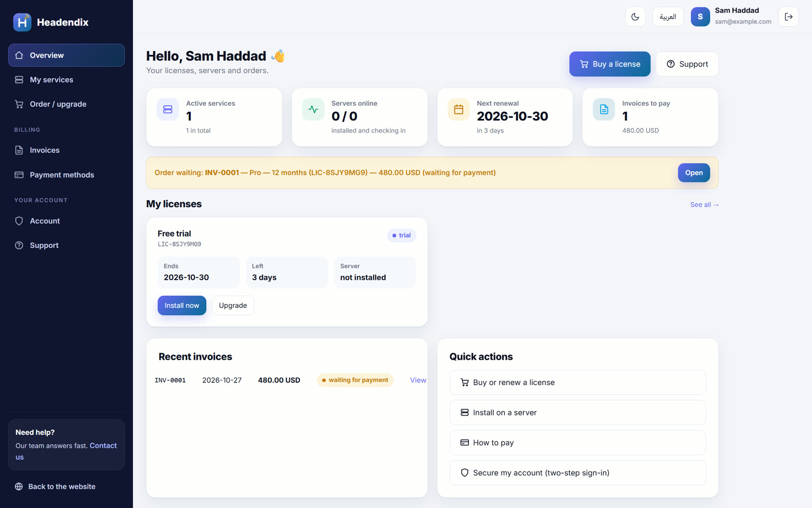The image size is (812, 508).
Task: Click the globe icon beside Back to website
Action: click(x=19, y=487)
